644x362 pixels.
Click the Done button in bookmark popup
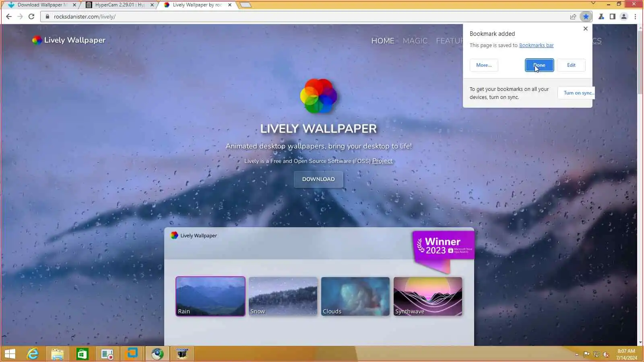[539, 65]
